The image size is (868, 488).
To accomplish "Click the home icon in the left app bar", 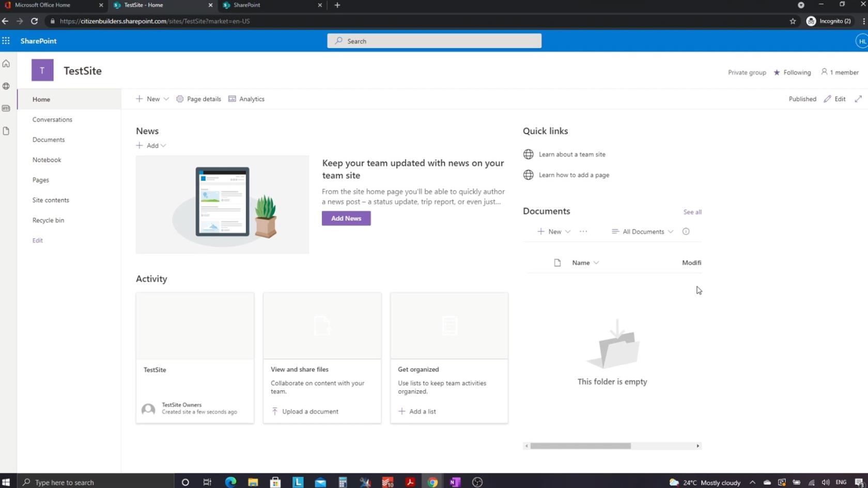I will (x=6, y=64).
